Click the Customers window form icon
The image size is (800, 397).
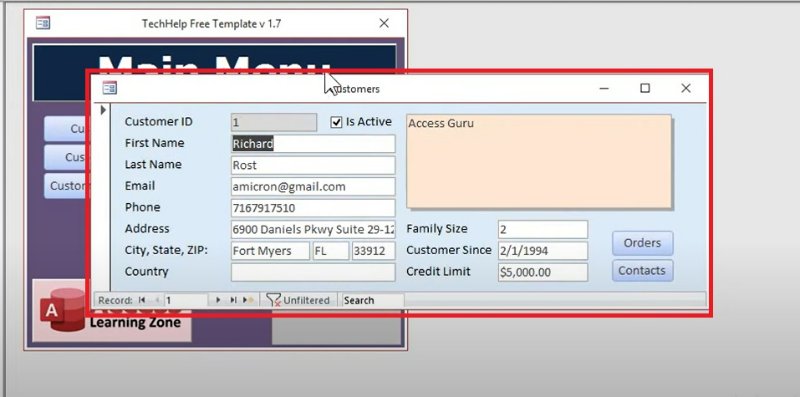(110, 88)
